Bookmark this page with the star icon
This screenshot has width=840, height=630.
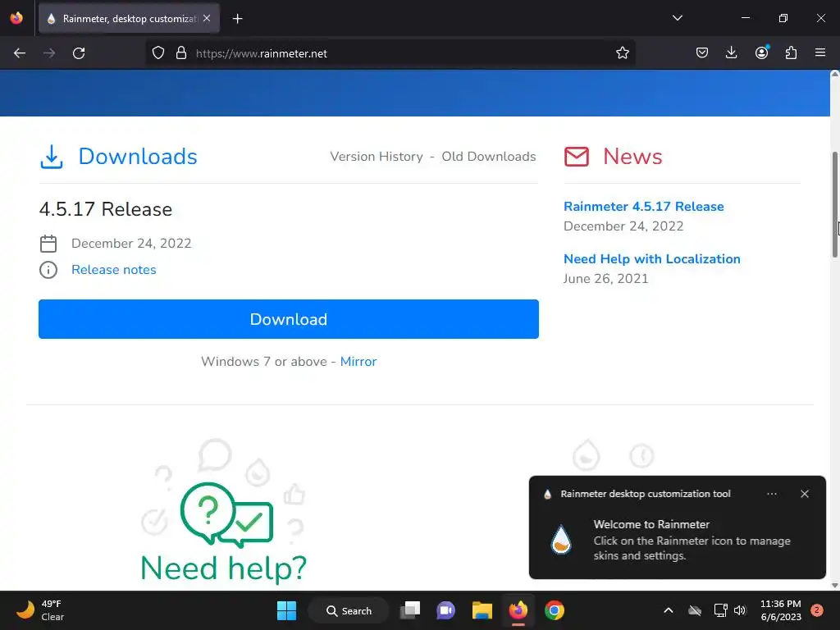coord(622,53)
